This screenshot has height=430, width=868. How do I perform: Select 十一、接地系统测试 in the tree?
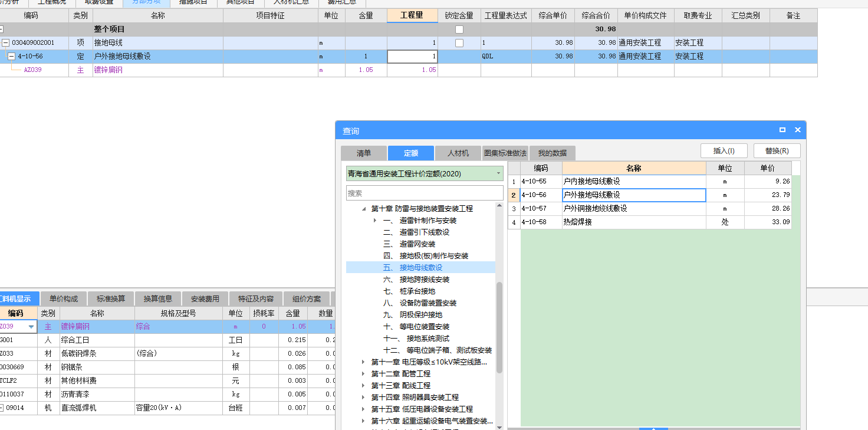tap(416, 339)
